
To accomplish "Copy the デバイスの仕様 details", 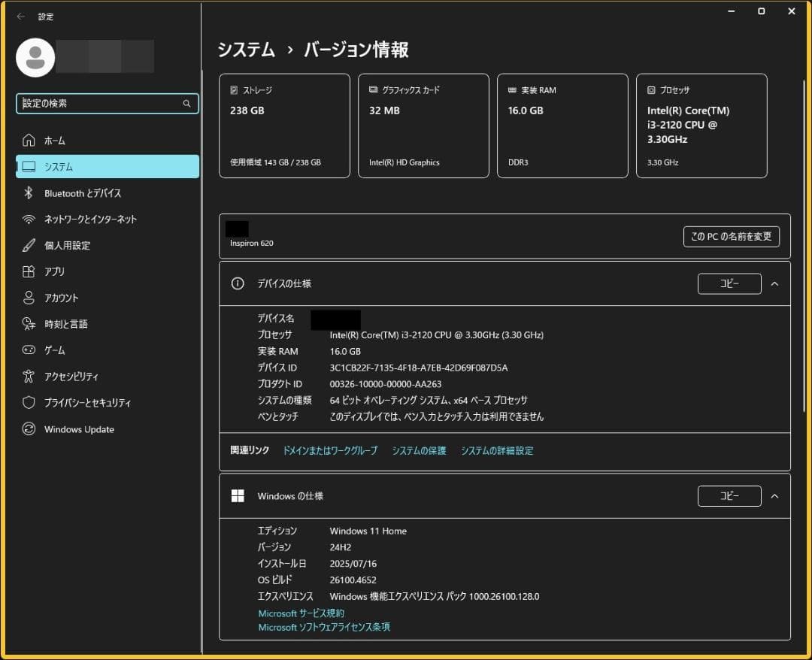I will point(729,283).
